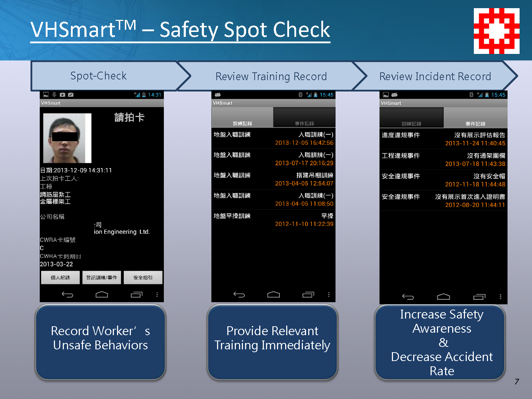The height and width of the screenshot is (399, 532).
Task: Open 工程違規事件 incident row
Action: tap(443, 159)
